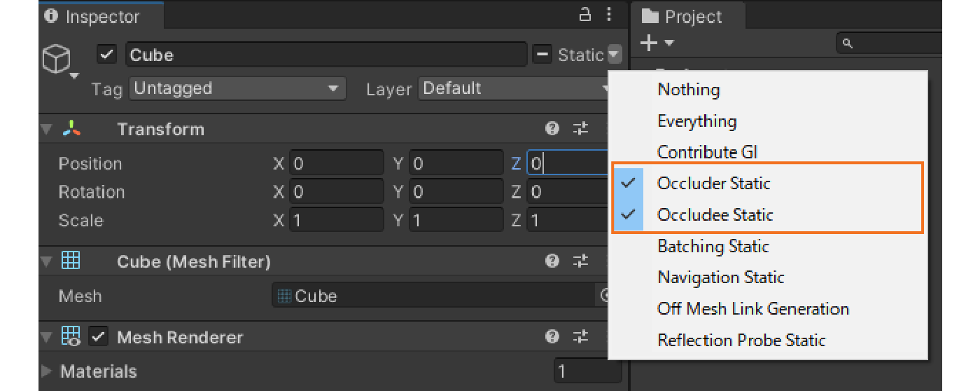This screenshot has width=980, height=391.
Task: Open Transform component presets icon
Action: tap(580, 128)
